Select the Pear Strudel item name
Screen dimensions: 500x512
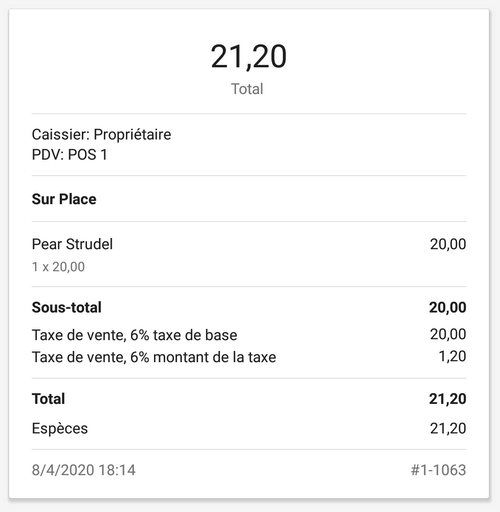click(72, 244)
